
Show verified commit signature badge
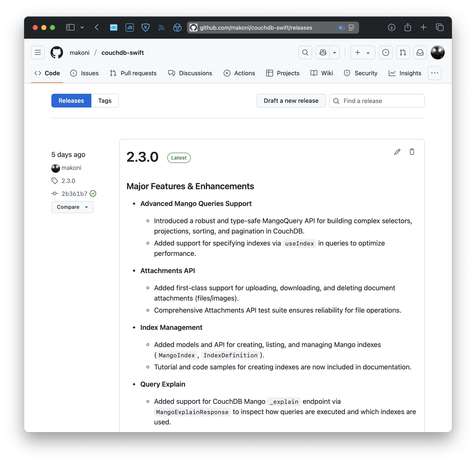click(93, 194)
